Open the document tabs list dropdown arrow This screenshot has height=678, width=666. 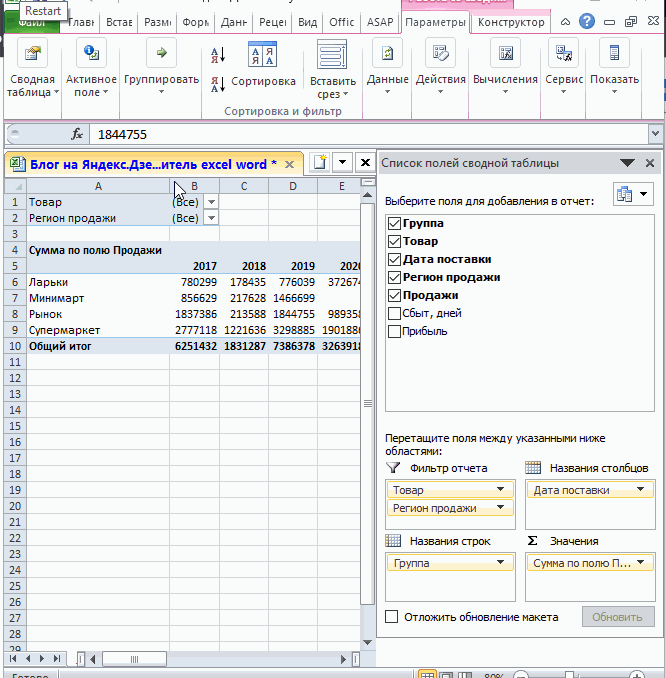(343, 163)
